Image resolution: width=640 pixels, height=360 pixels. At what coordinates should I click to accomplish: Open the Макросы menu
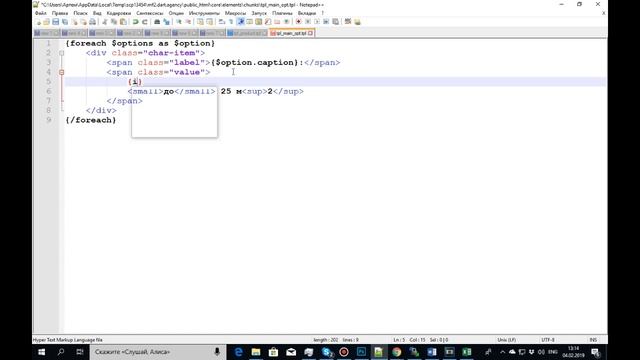click(236, 13)
